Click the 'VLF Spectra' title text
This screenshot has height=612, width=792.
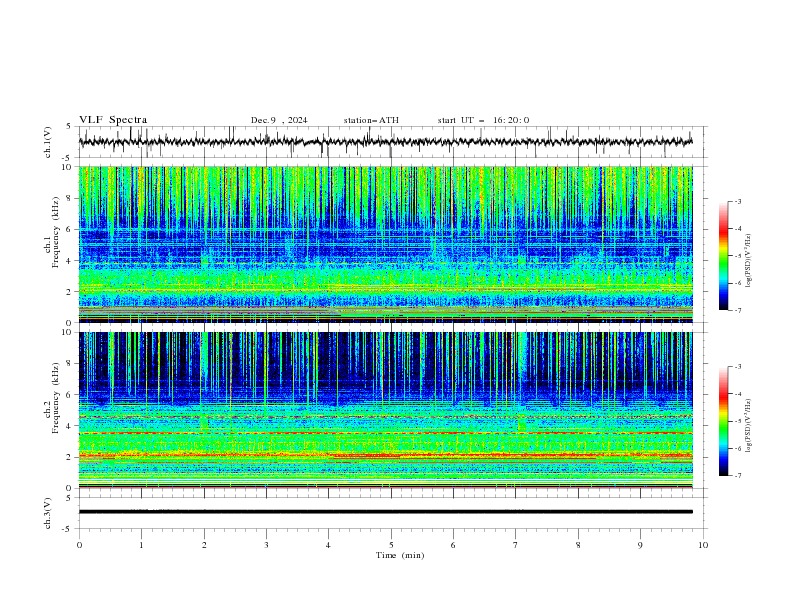coord(113,120)
